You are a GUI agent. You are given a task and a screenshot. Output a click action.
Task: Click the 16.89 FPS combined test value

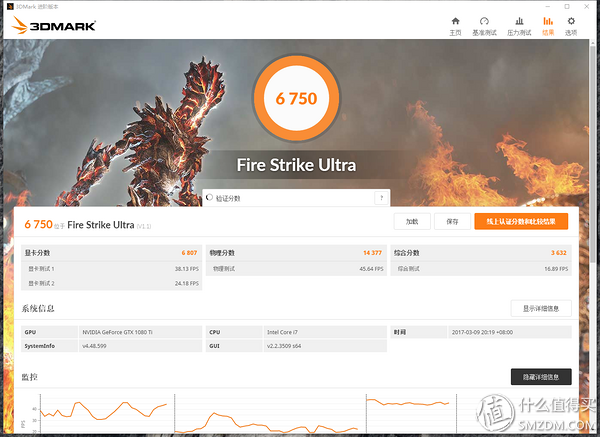coord(556,269)
